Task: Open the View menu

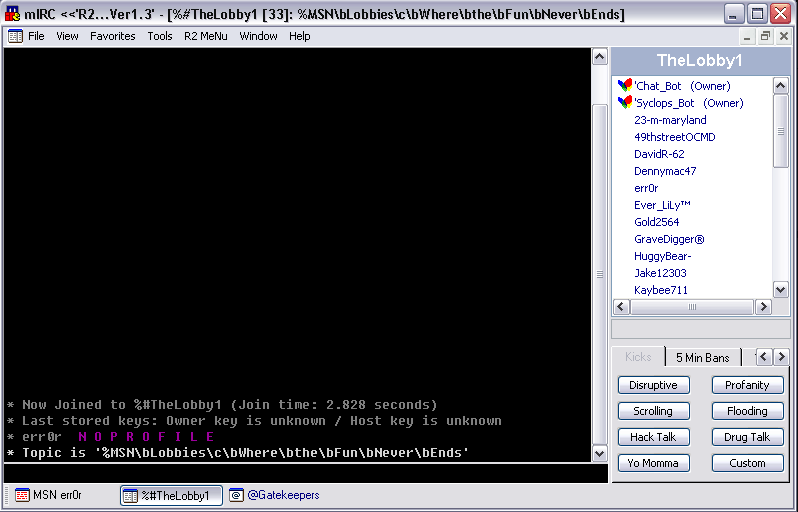Action: (x=67, y=36)
